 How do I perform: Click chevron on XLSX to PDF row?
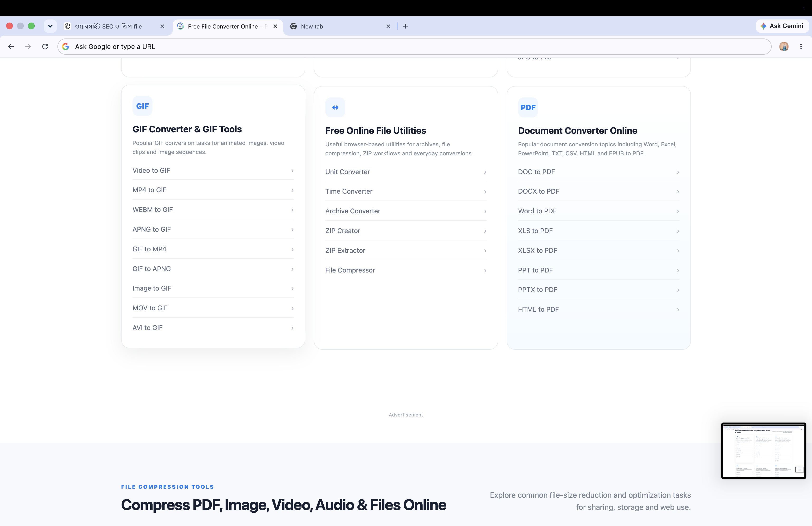pos(678,251)
